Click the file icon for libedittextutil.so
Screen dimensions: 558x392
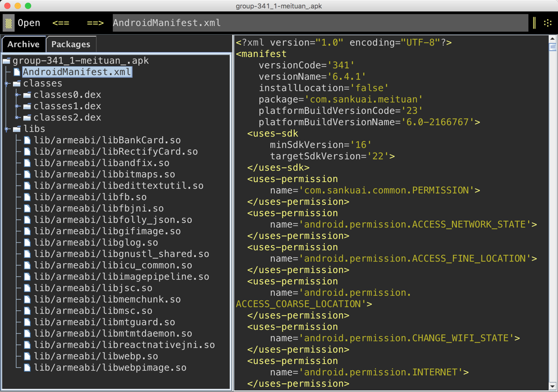[x=27, y=186]
